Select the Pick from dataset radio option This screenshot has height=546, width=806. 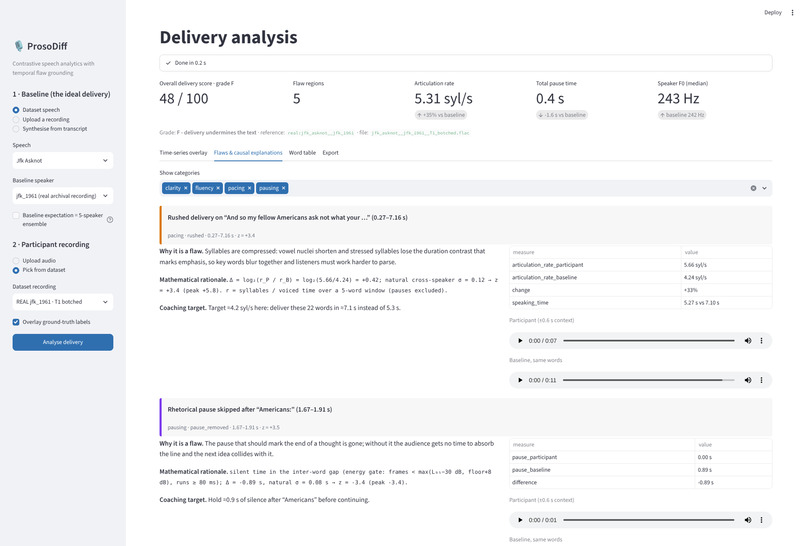coord(16,270)
